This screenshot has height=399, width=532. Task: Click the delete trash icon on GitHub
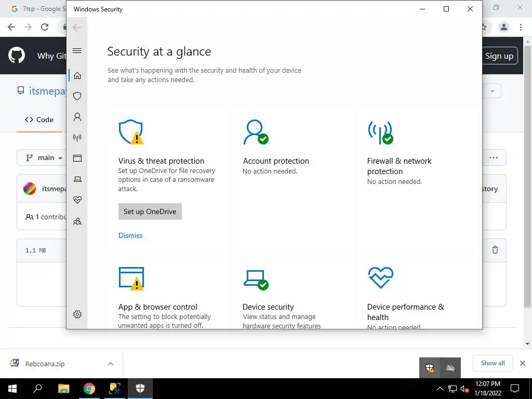tap(495, 250)
